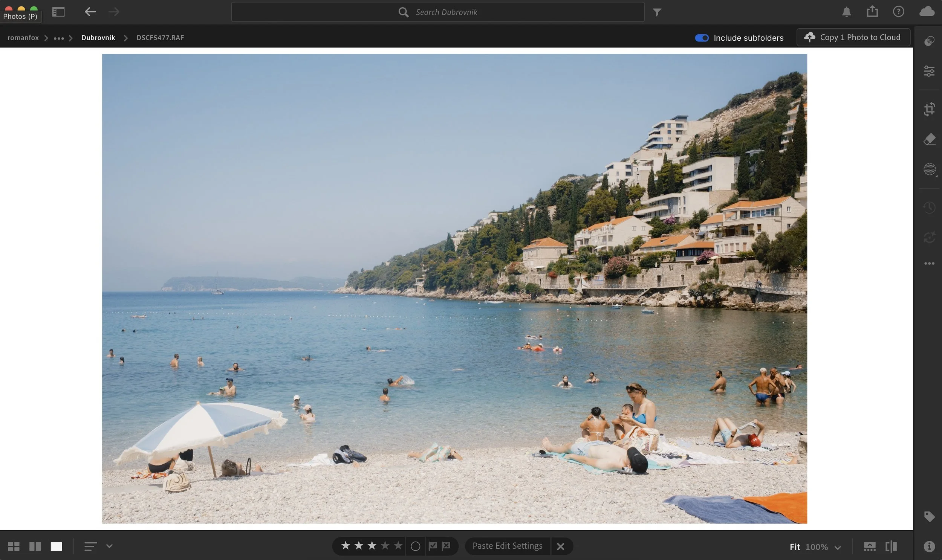Expand the sort order dropdown
Viewport: 942px width, 560px height.
(x=110, y=546)
